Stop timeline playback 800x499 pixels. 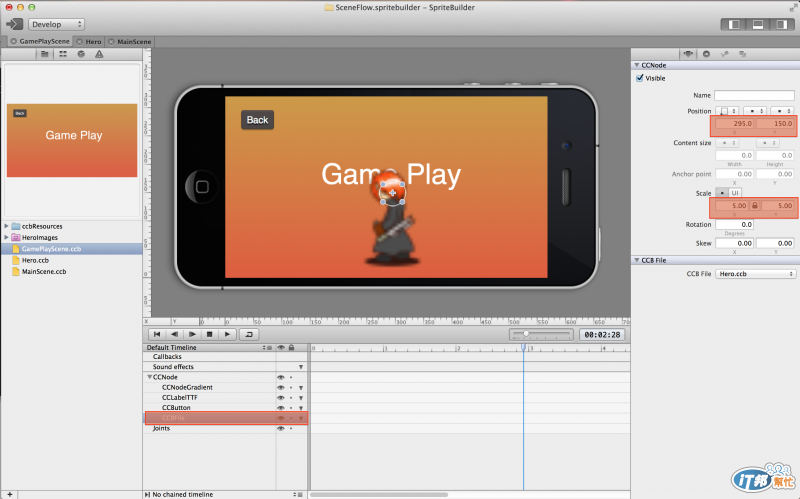[x=209, y=334]
